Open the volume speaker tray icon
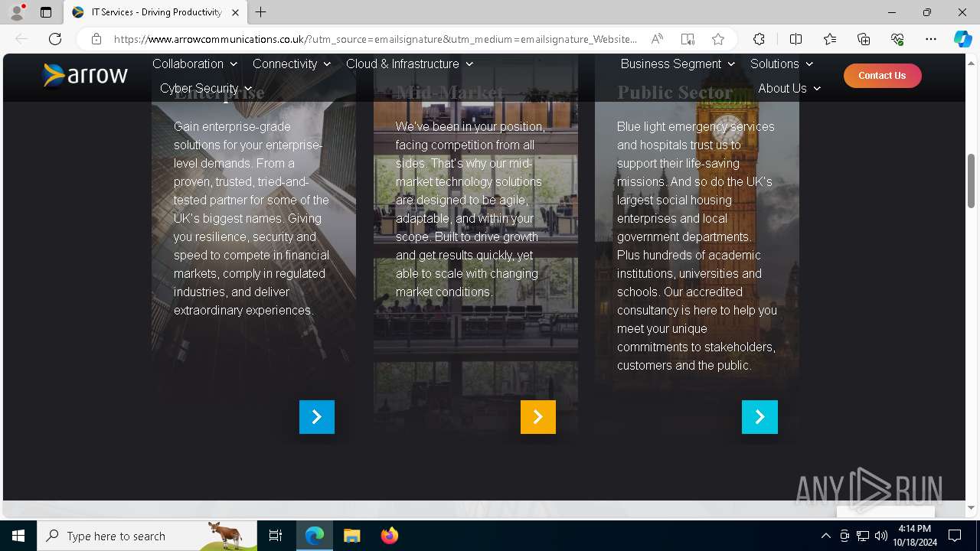980x551 pixels. point(881,536)
